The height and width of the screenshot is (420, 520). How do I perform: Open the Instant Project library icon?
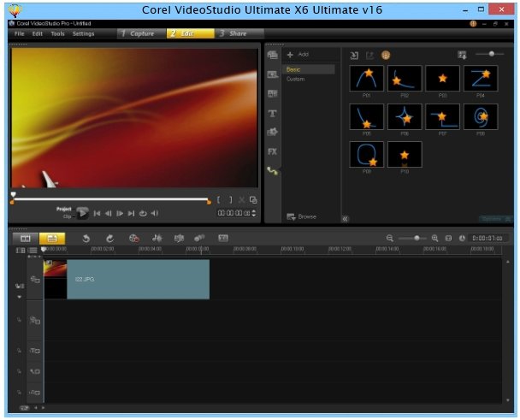click(273, 74)
